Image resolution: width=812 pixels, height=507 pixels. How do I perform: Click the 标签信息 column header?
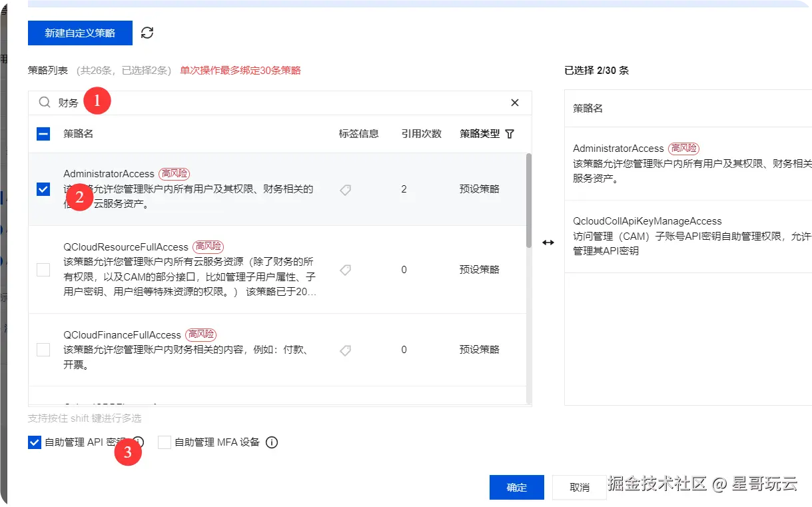click(359, 134)
